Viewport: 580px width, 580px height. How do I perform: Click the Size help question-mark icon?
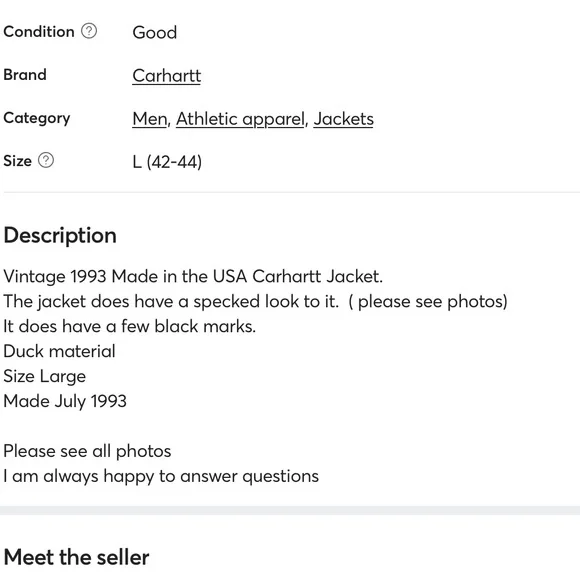click(46, 160)
